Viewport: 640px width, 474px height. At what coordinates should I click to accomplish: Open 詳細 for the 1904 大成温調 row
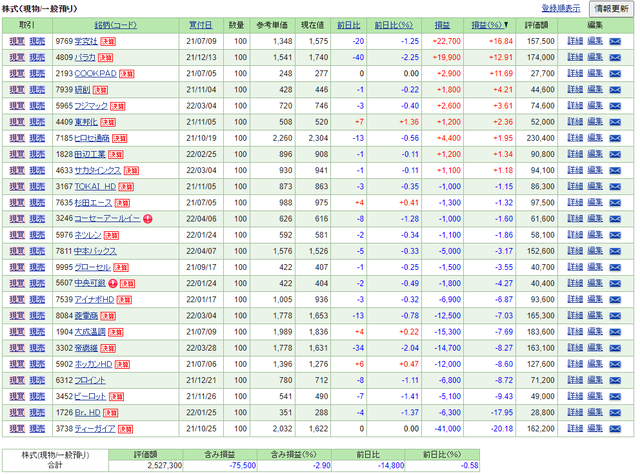click(575, 332)
